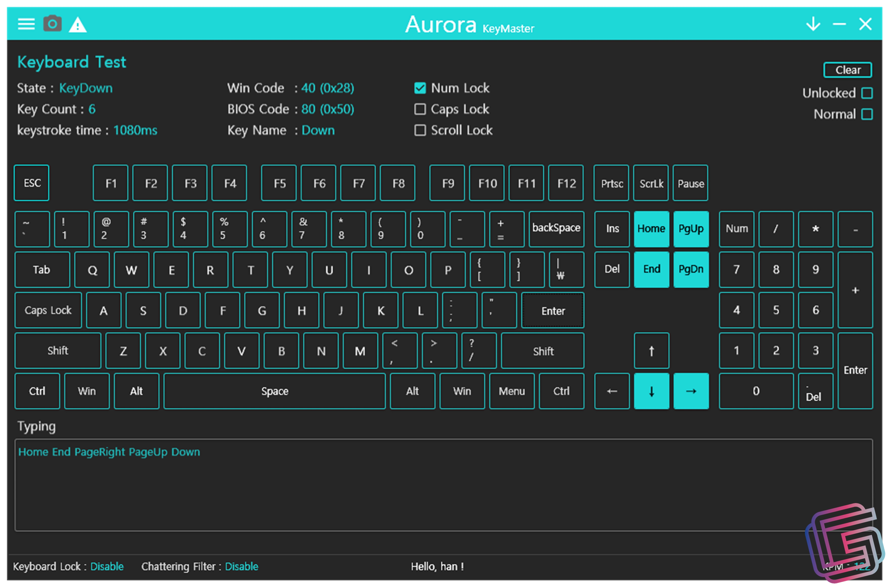
Task: Click the F12 key
Action: click(566, 183)
